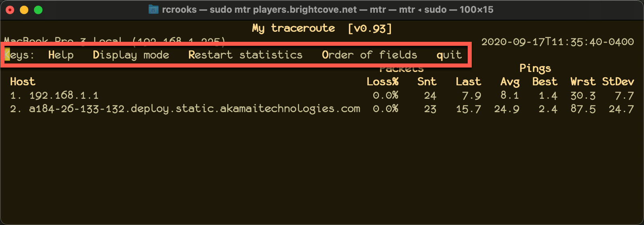Click the red close window button
644x225 pixels.
(x=10, y=10)
